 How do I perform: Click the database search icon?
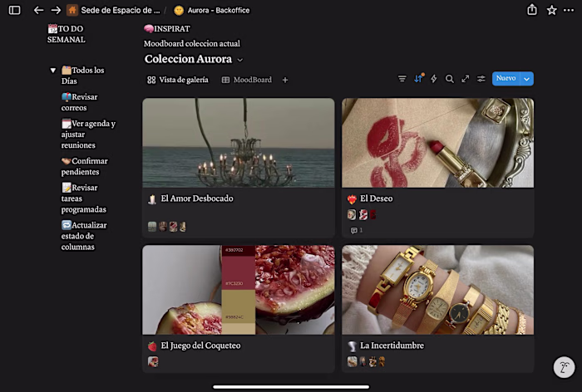click(x=450, y=79)
